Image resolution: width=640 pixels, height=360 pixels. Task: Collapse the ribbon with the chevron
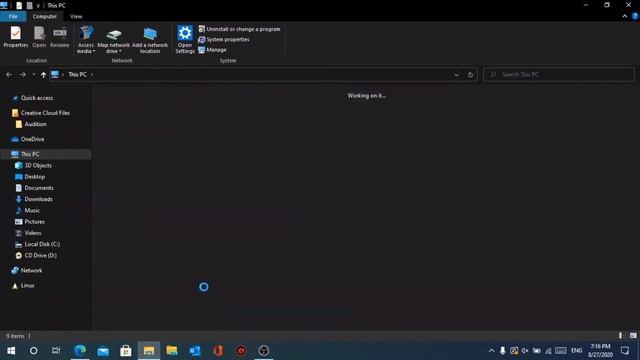coord(625,16)
